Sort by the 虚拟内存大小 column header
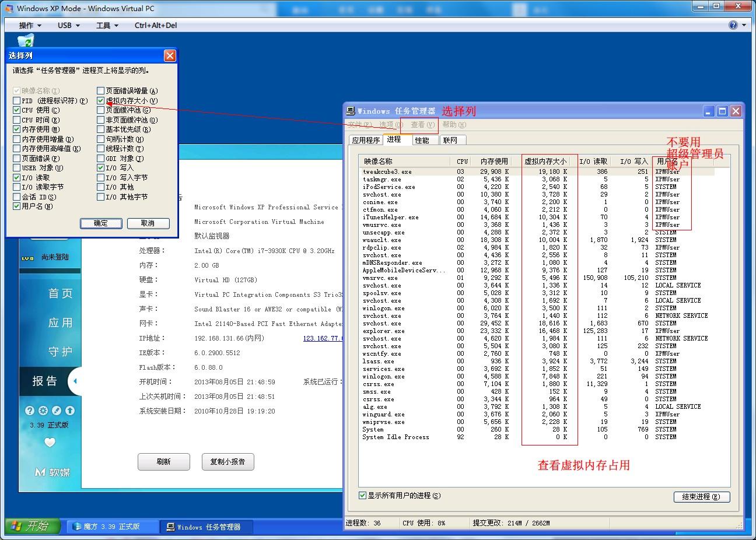 545,161
